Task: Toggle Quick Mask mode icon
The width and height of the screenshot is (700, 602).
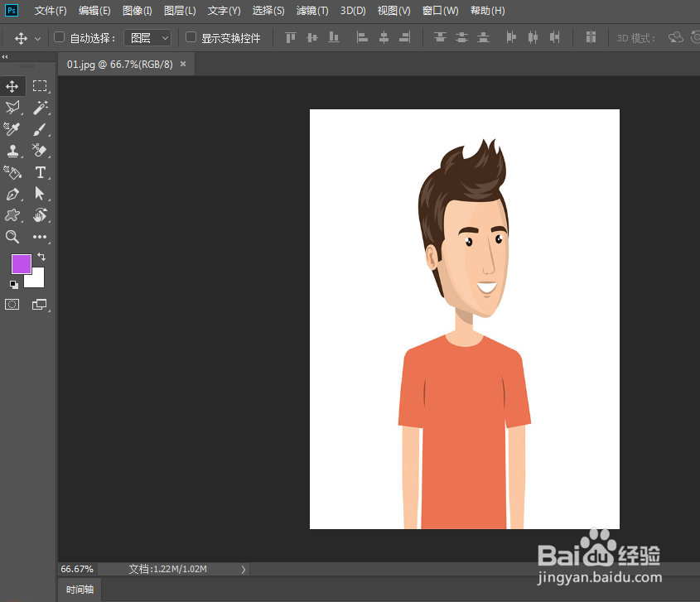Action: tap(12, 305)
